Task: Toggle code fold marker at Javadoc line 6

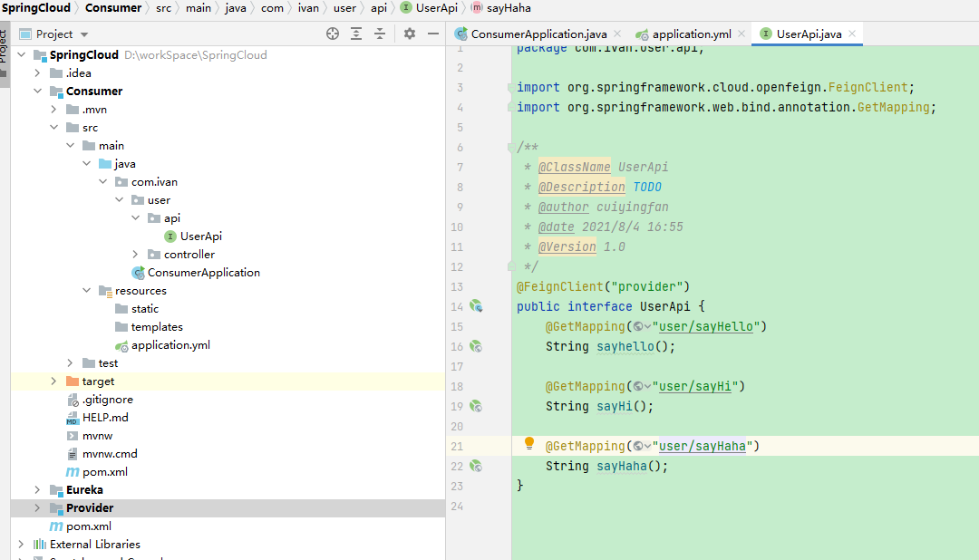Action: point(511,147)
